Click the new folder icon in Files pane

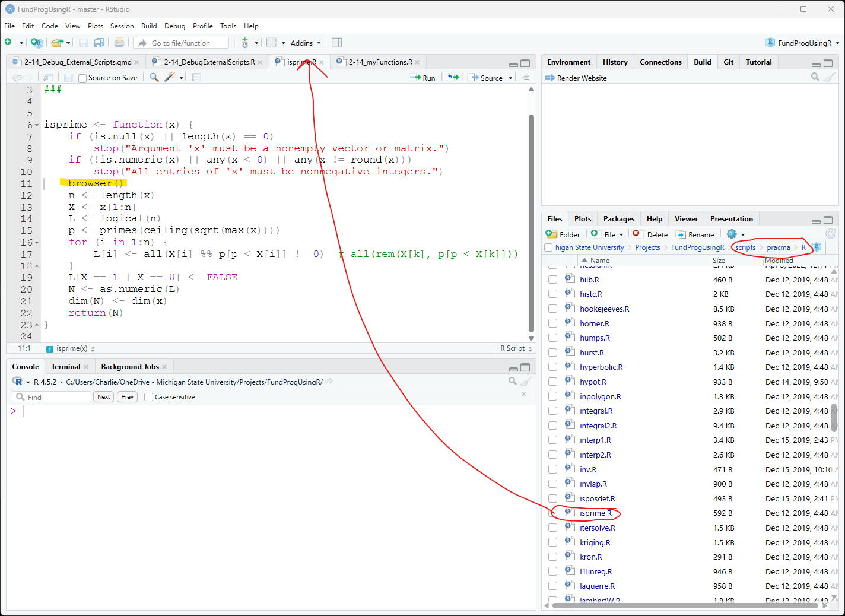pos(551,234)
